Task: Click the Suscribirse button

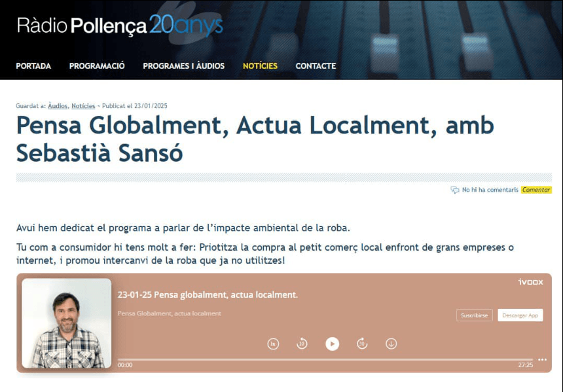Action: coord(474,315)
